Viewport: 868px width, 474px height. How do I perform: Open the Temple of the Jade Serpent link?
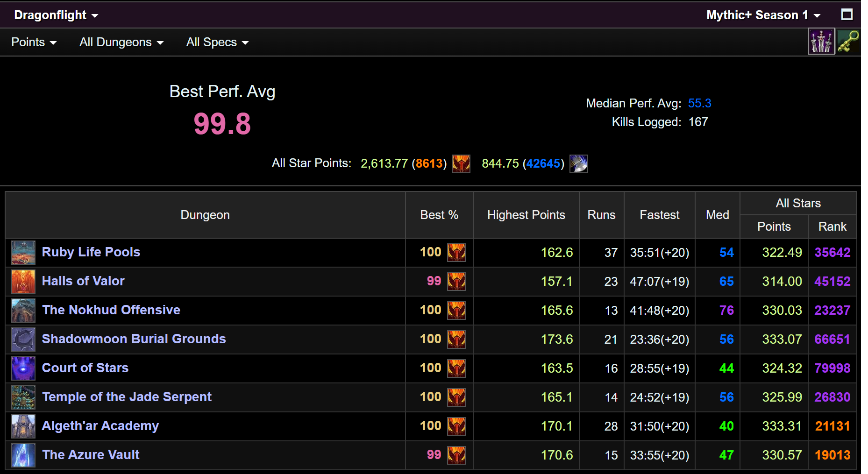(x=127, y=397)
